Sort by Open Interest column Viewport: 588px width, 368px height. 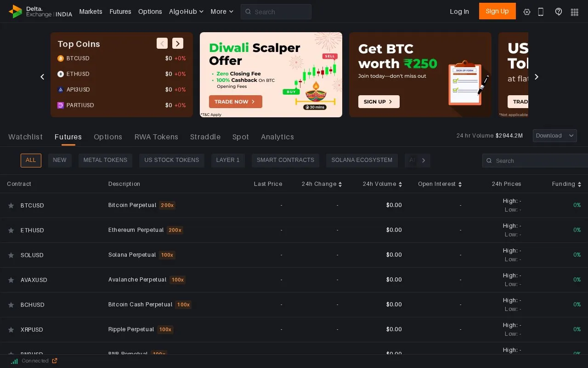point(440,184)
